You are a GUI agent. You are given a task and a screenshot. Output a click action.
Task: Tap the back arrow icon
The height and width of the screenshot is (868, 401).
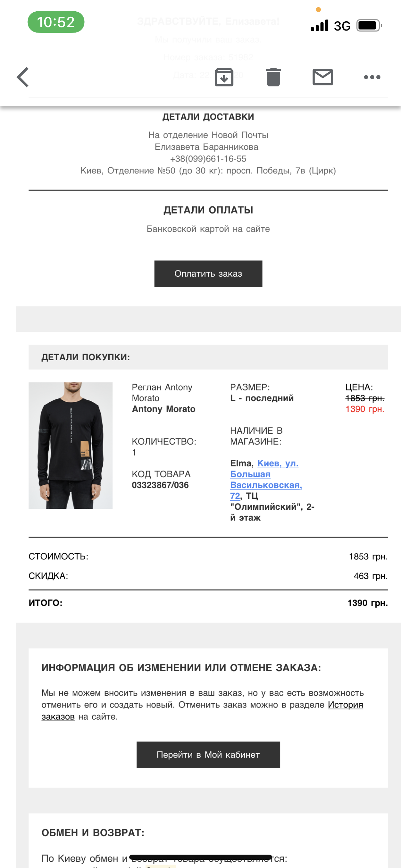pos(23,77)
